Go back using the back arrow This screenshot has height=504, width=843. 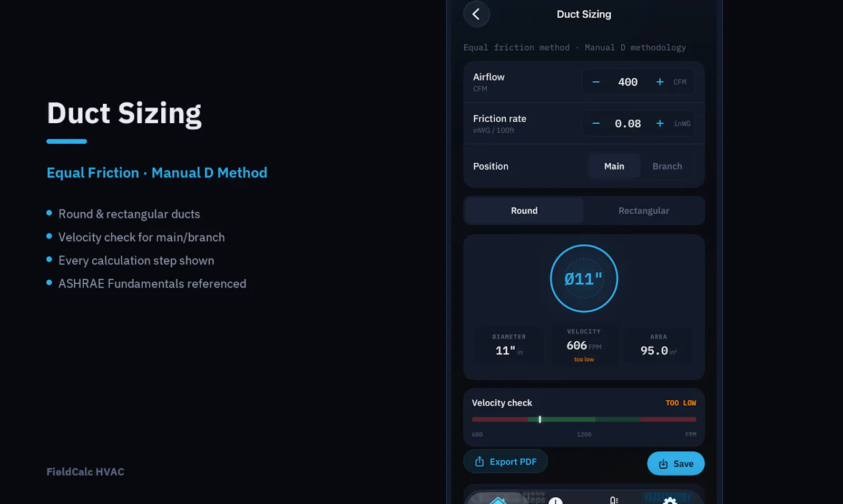click(x=476, y=14)
